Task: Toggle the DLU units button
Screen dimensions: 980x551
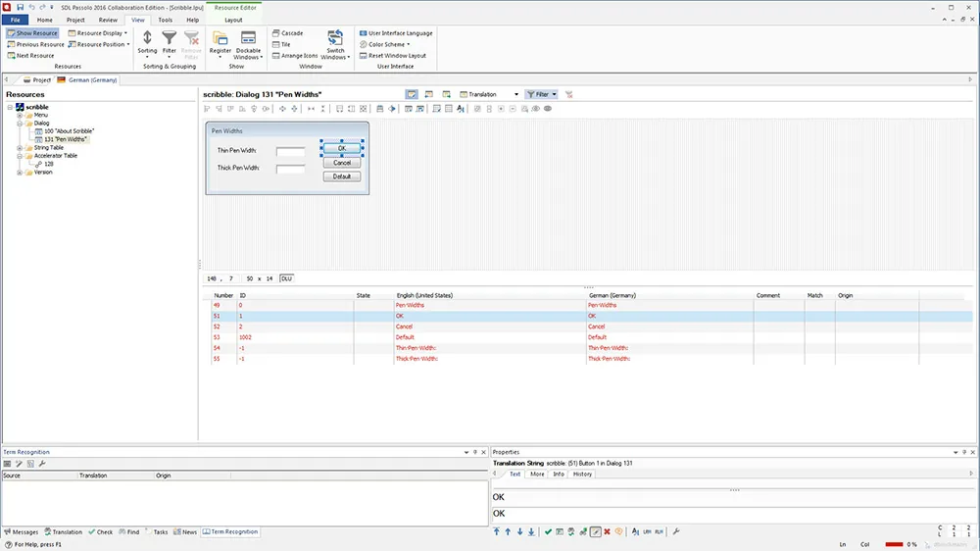Action: [x=286, y=278]
